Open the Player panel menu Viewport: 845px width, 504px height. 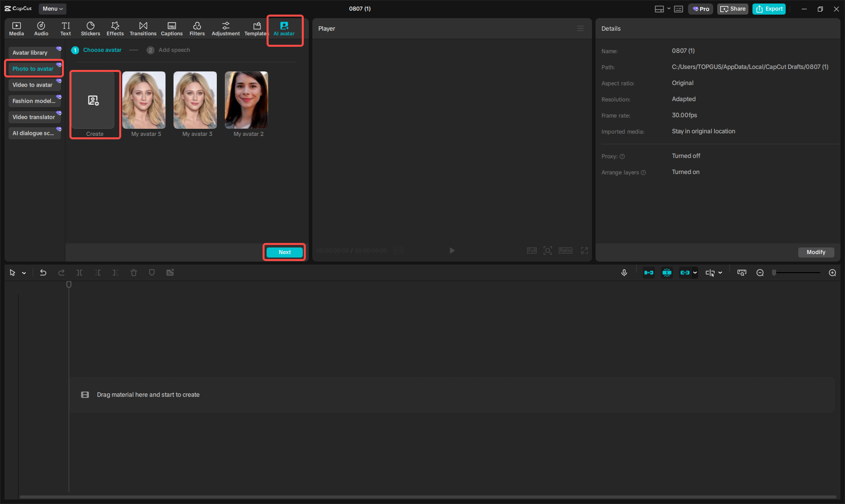580,29
